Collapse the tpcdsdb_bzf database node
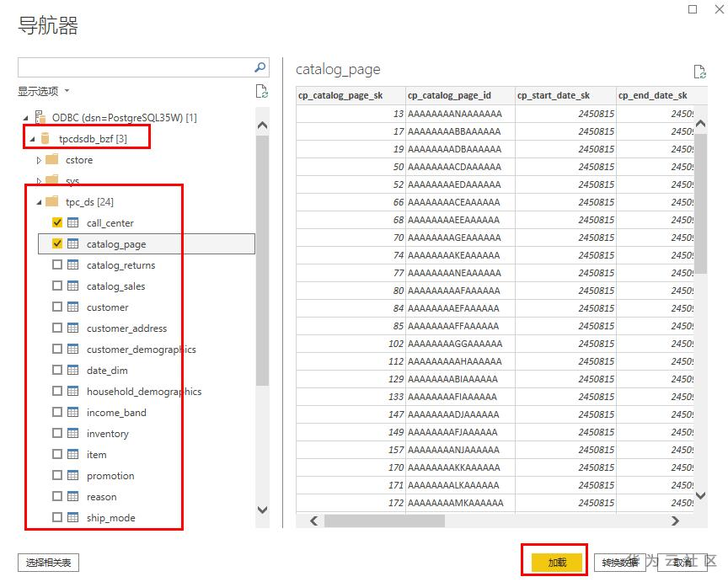 coord(32,139)
